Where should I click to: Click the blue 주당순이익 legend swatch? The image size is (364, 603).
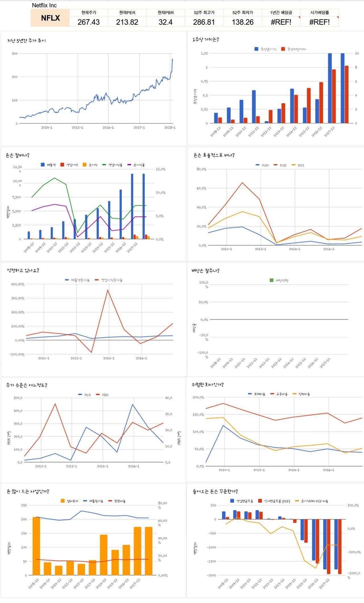256,49
